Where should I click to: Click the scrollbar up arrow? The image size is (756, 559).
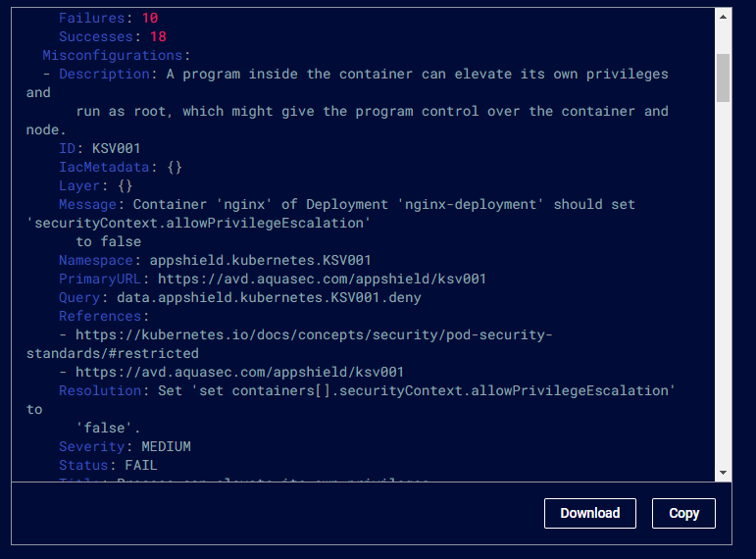723,17
